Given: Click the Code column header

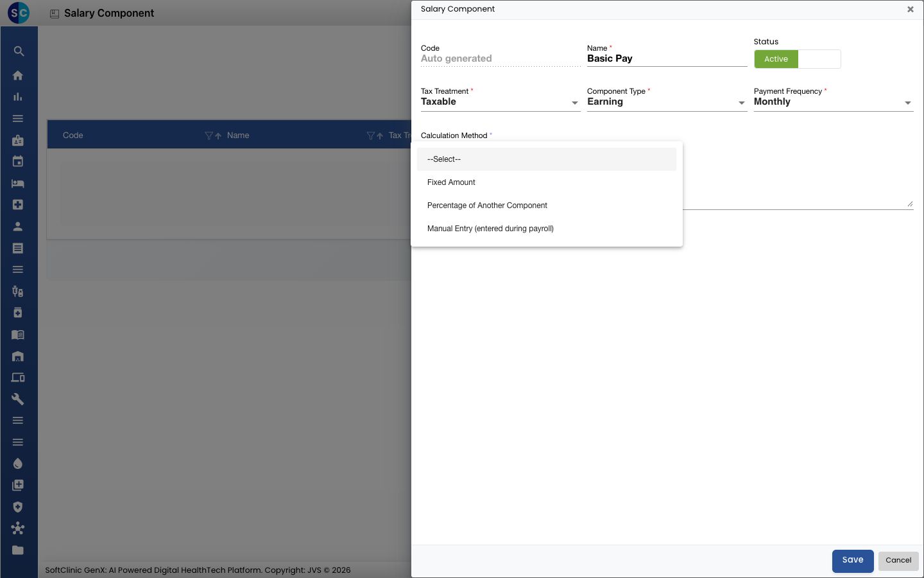Looking at the screenshot, I should [x=73, y=136].
